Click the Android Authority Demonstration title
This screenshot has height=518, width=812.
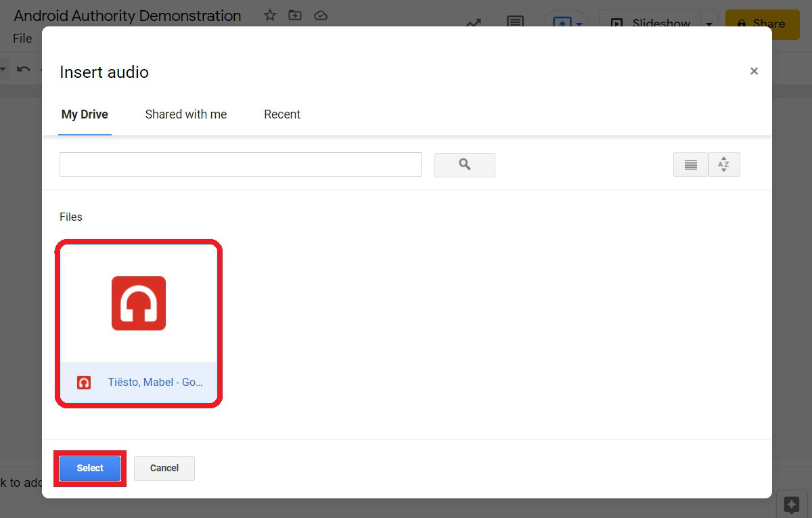(x=128, y=16)
